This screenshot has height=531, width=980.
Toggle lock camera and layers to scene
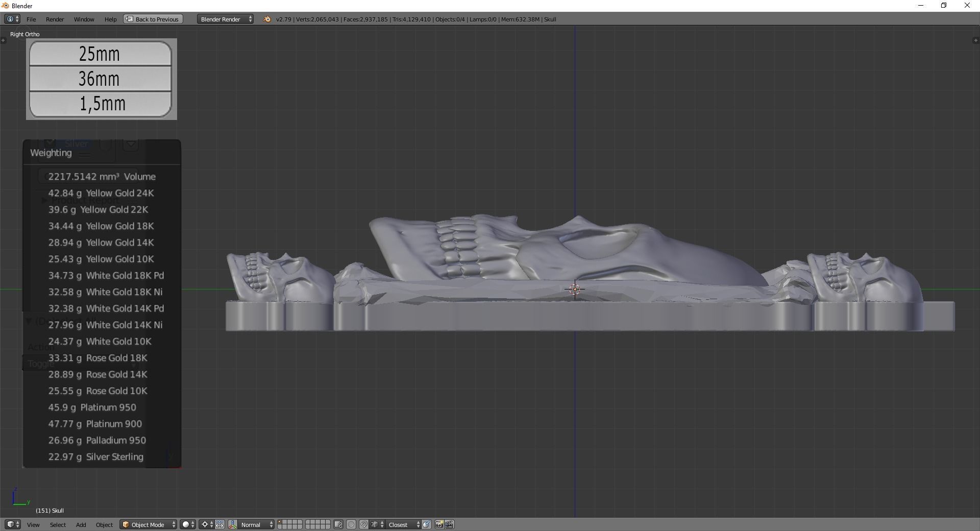click(338, 524)
